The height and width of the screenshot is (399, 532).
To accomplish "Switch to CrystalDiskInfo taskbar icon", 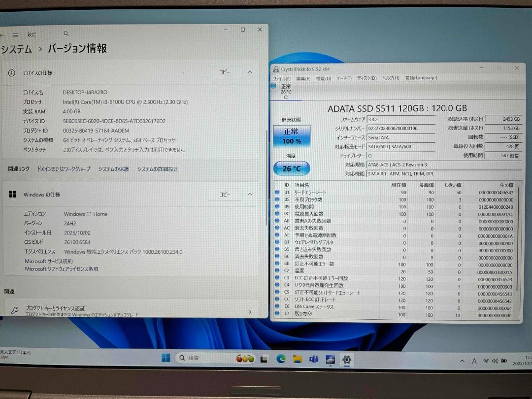I will (330, 359).
